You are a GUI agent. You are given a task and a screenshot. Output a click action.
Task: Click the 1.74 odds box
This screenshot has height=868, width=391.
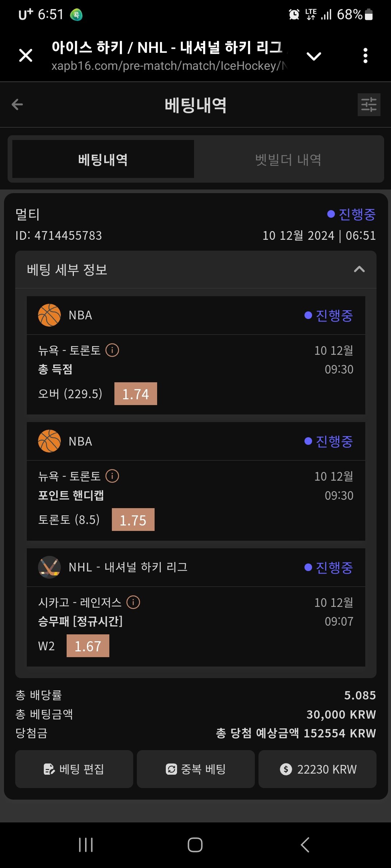[x=135, y=394]
